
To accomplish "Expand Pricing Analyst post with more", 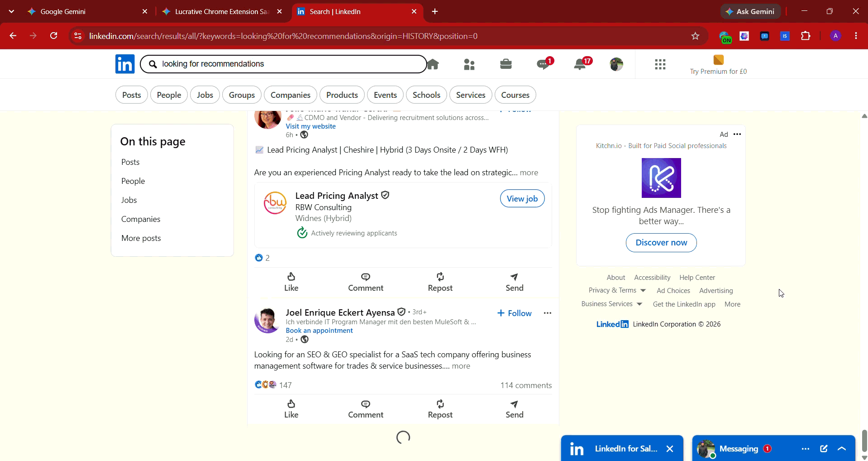I will pos(529,173).
